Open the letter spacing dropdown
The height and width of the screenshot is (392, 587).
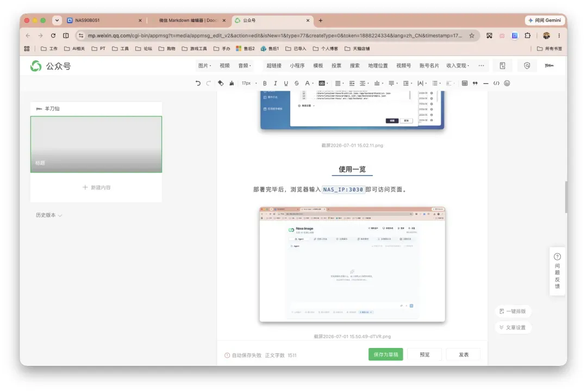422,84
